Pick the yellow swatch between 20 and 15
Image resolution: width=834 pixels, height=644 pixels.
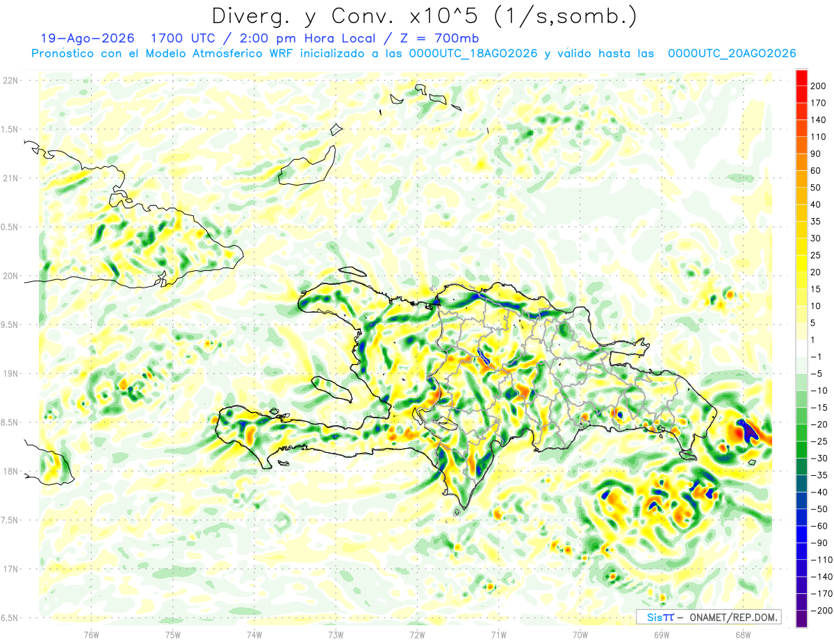point(801,281)
